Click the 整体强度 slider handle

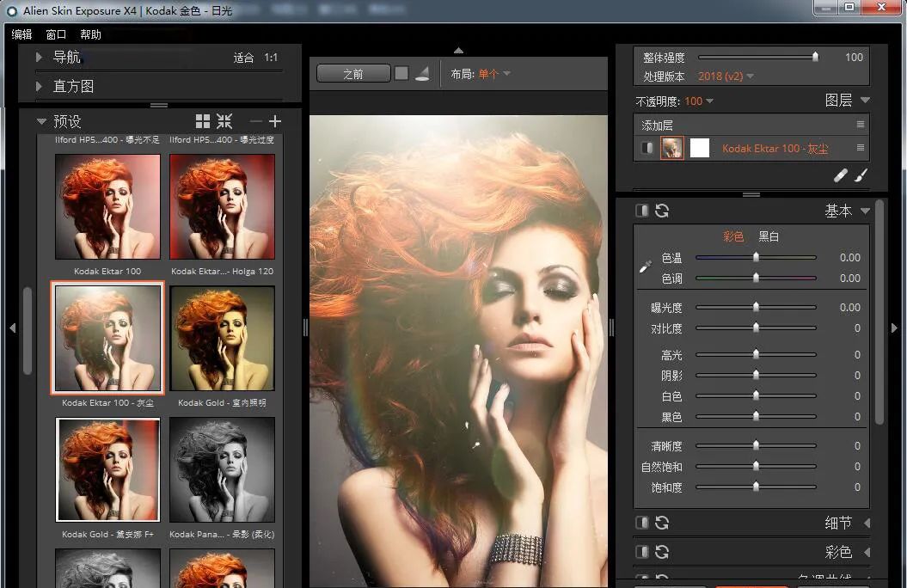click(816, 57)
